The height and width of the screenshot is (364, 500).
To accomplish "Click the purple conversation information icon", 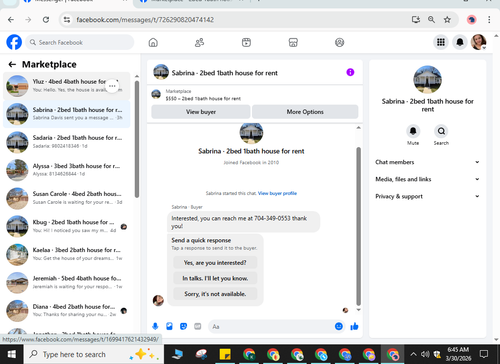I will click(350, 72).
